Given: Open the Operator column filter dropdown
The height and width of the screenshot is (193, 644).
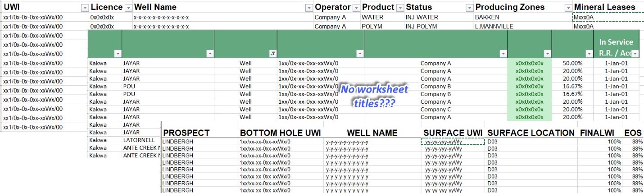Looking at the screenshot, I should point(356,8).
